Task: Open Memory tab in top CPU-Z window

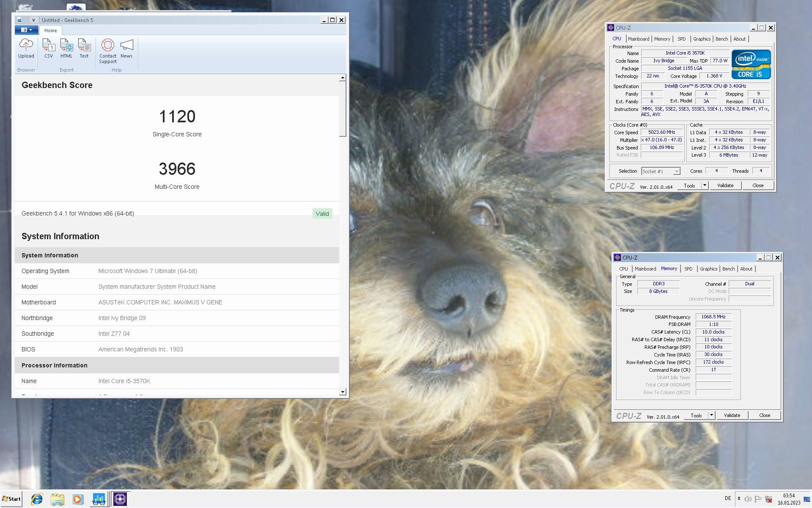Action: [x=662, y=39]
